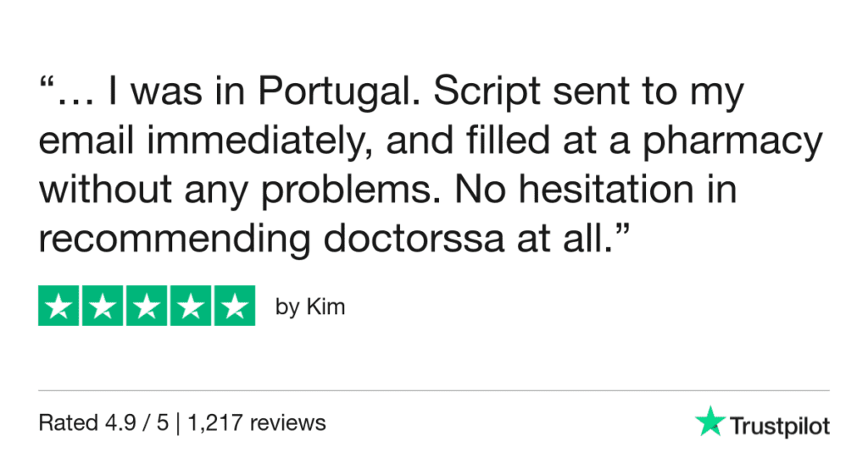Viewport: 868px width, 453px height.
Task: Select the fifth green rating star
Action: 234,306
